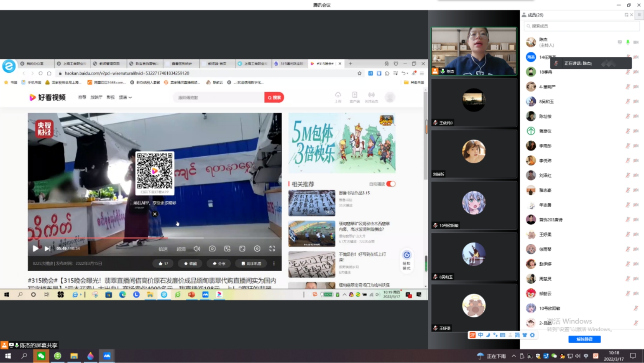Open the jade mining area recommended thumbnail

coord(312,234)
